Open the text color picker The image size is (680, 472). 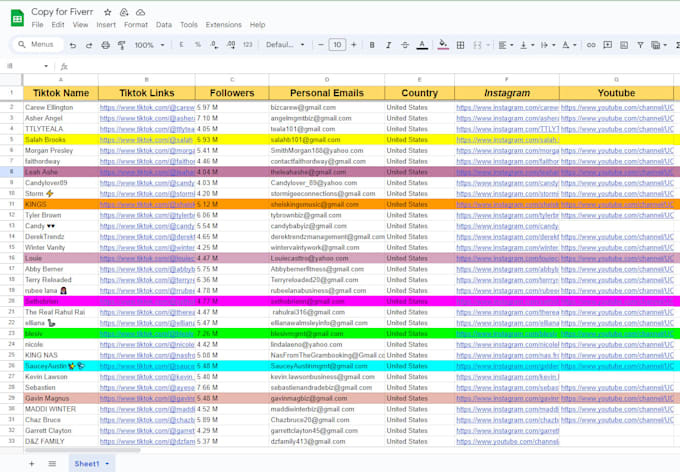pyautogui.click(x=422, y=45)
